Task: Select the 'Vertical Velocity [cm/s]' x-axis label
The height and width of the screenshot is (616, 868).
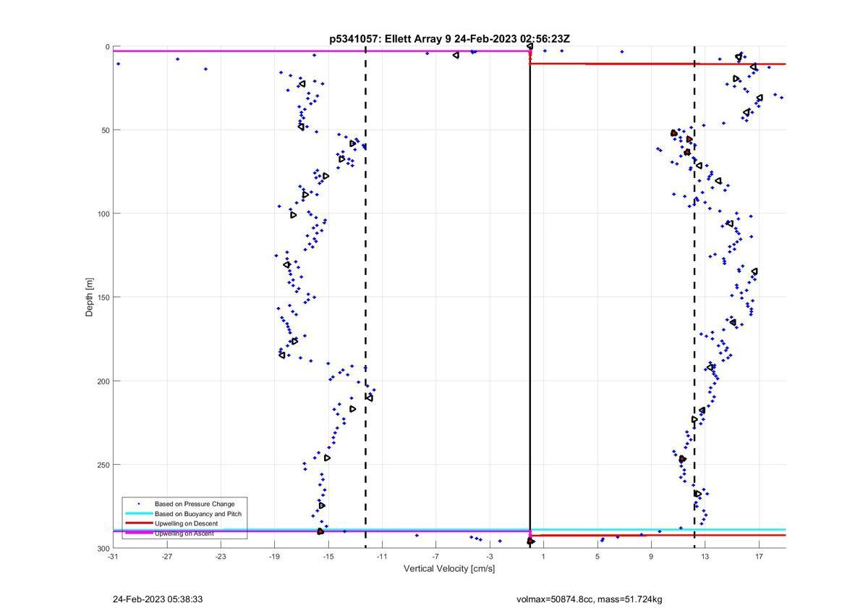Action: (449, 568)
